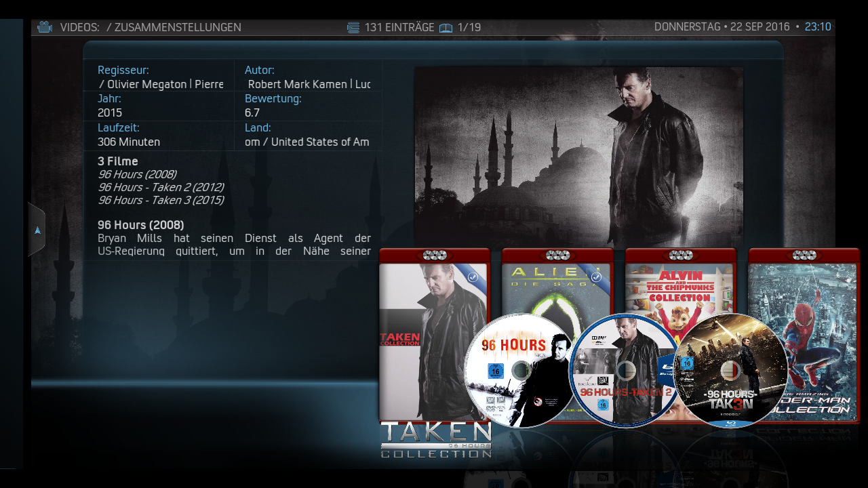
Task: Click the 'Autor:' label
Action: 260,70
